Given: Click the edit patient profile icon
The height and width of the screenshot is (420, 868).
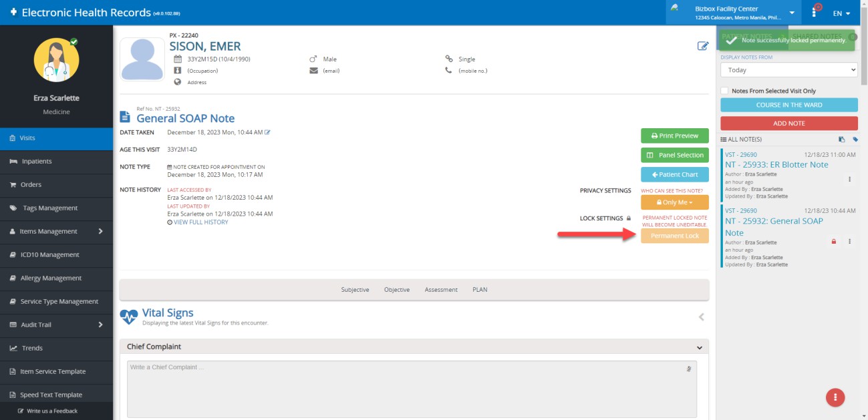Looking at the screenshot, I should (x=702, y=46).
